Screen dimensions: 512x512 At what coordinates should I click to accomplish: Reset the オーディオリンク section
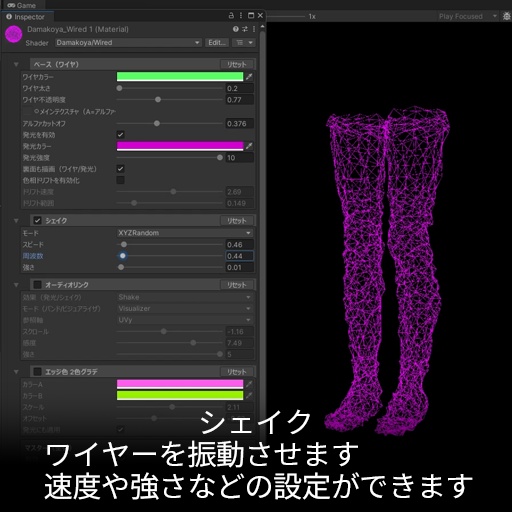pos(237,285)
